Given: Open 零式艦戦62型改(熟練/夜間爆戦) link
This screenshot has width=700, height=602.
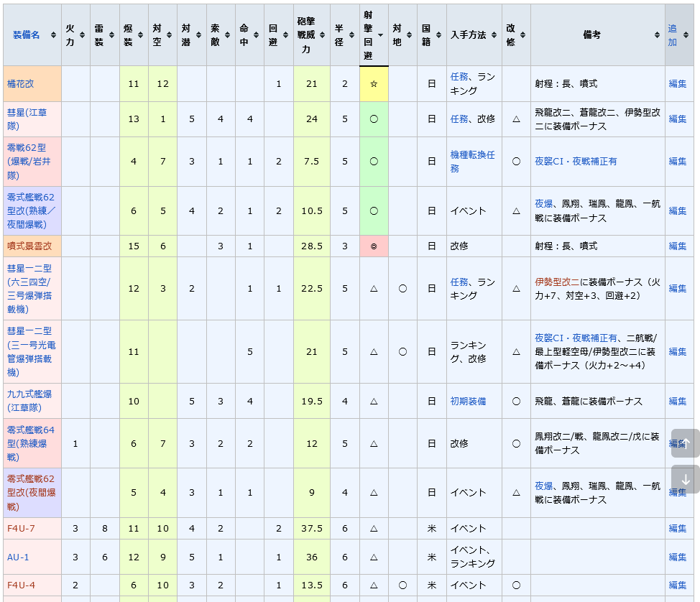Looking at the screenshot, I should point(31,210).
